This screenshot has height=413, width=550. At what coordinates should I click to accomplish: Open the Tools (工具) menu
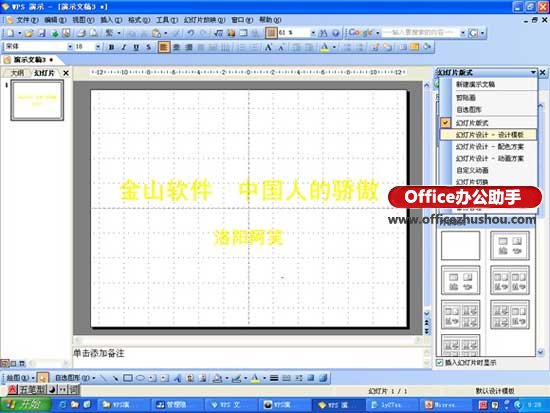pyautogui.click(x=167, y=20)
